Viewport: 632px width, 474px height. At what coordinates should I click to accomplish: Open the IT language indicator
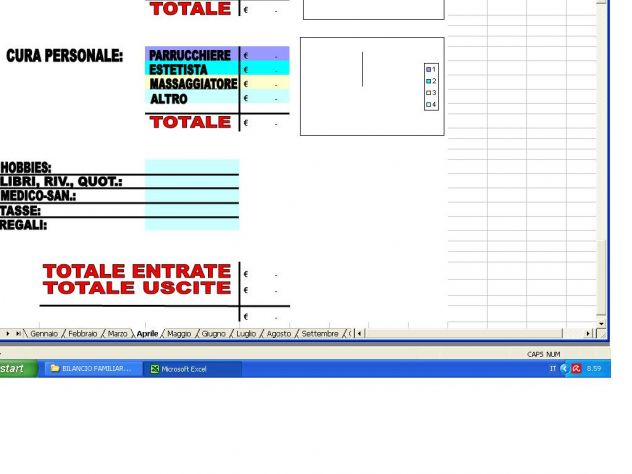click(553, 368)
